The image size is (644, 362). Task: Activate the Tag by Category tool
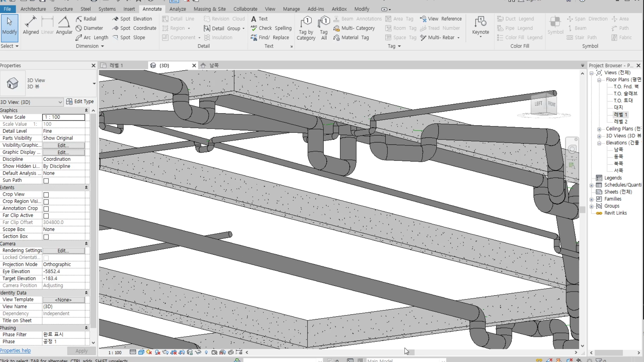[x=306, y=28]
